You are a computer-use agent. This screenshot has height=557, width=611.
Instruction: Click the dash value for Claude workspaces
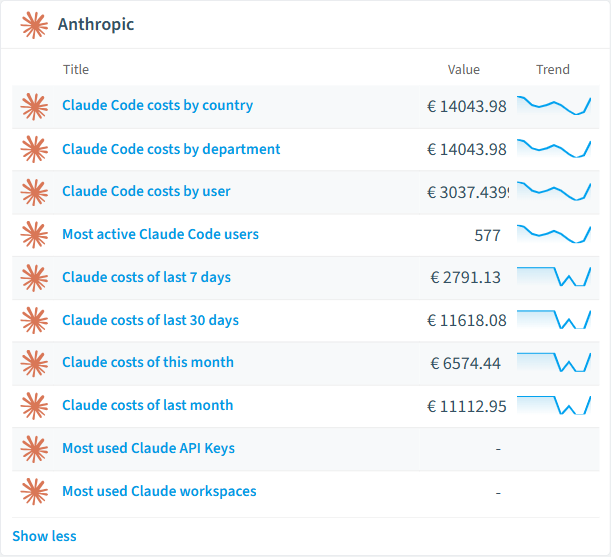click(x=498, y=493)
